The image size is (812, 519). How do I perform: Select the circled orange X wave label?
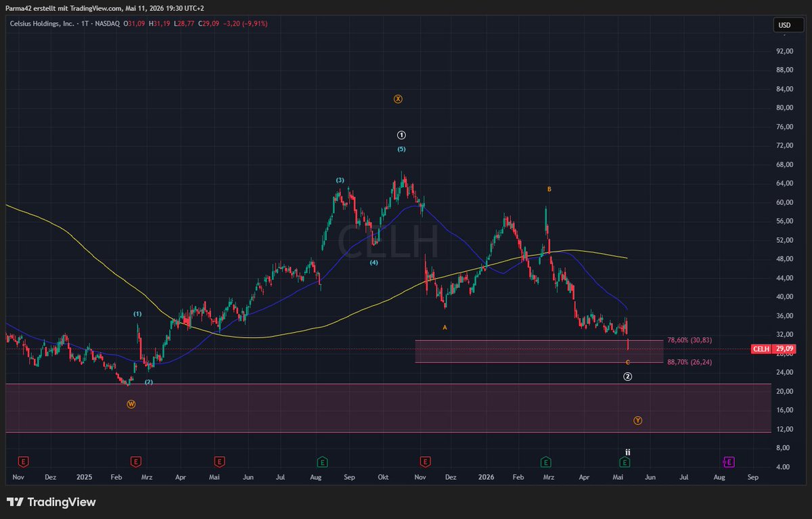coord(398,99)
